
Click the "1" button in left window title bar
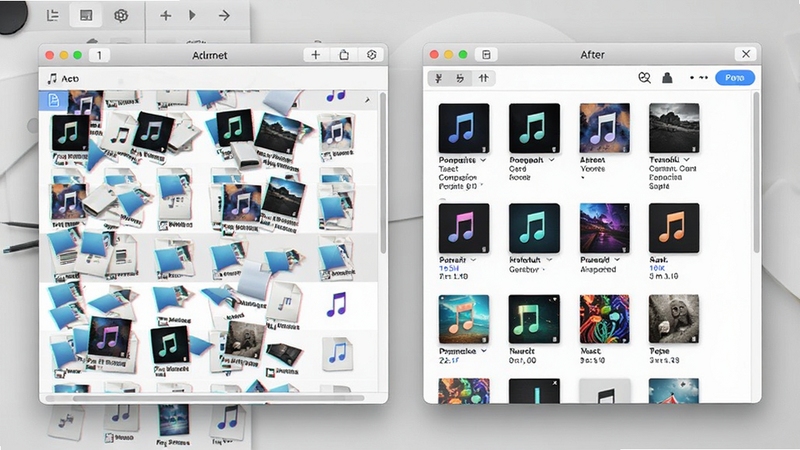click(99, 55)
